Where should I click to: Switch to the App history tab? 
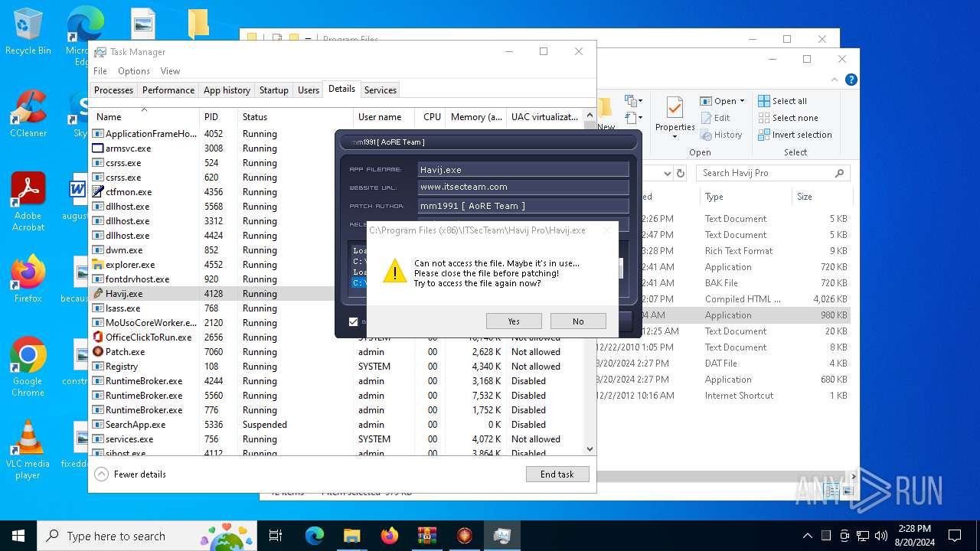click(227, 90)
